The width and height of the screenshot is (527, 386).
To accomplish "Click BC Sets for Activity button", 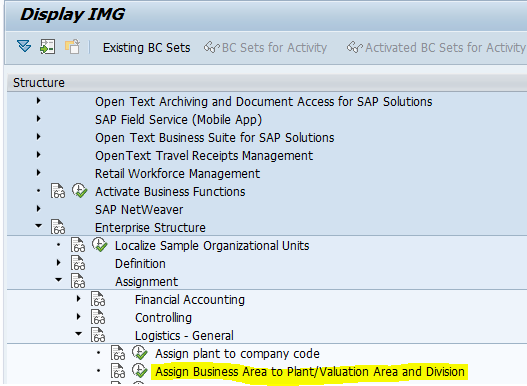I will pyautogui.click(x=265, y=48).
